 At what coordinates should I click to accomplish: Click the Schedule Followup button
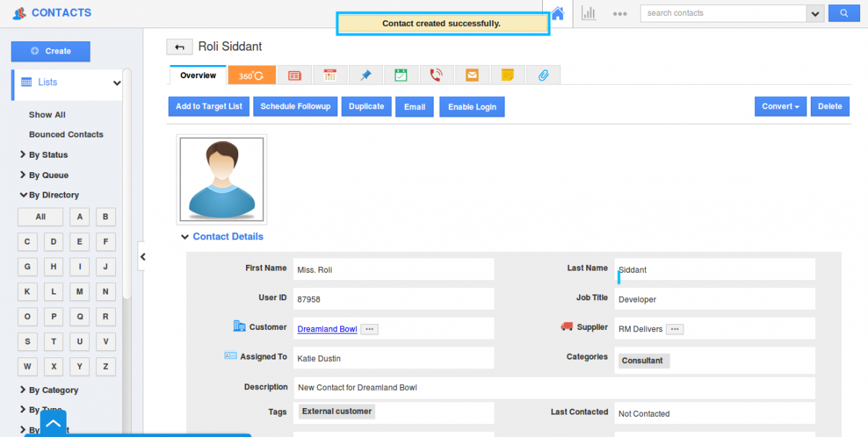(x=295, y=106)
